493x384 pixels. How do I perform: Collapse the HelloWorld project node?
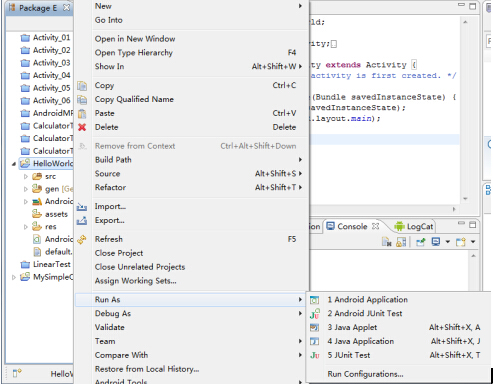(14, 164)
